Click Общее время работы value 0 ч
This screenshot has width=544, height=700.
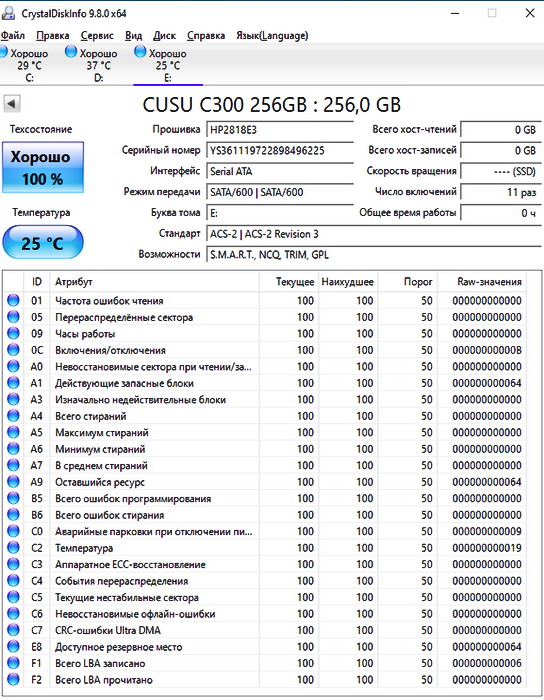pos(501,213)
